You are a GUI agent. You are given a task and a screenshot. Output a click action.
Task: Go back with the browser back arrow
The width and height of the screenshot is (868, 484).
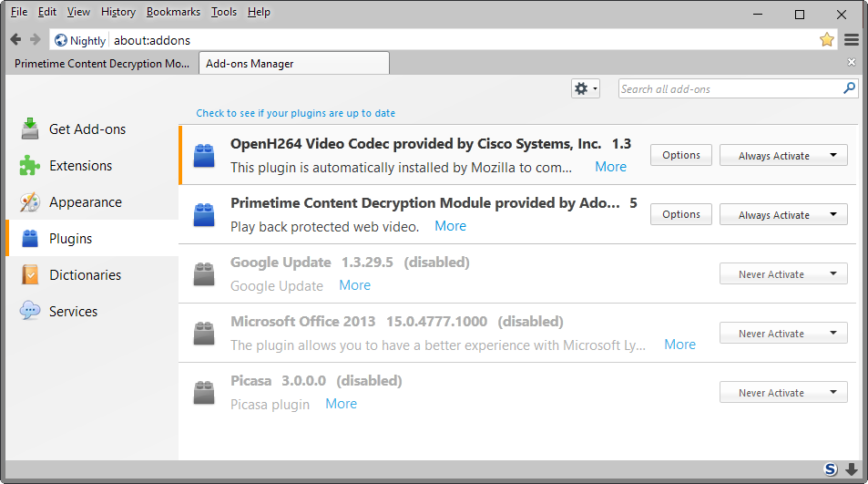[x=16, y=39]
